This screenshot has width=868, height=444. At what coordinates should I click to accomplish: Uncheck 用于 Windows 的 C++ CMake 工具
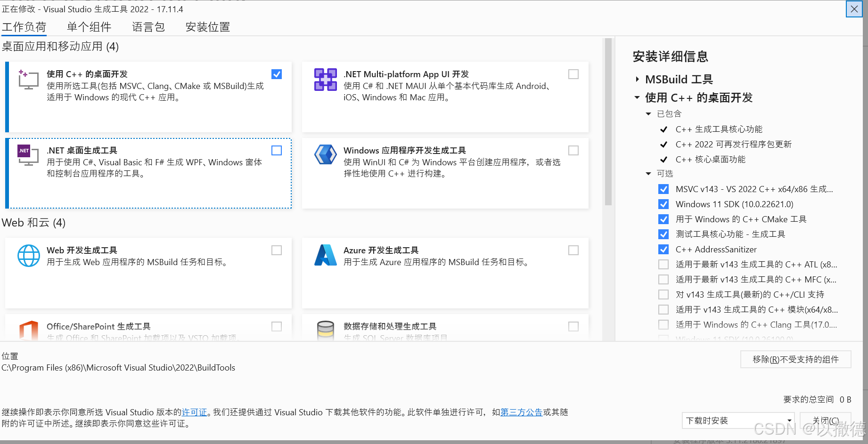click(x=663, y=219)
